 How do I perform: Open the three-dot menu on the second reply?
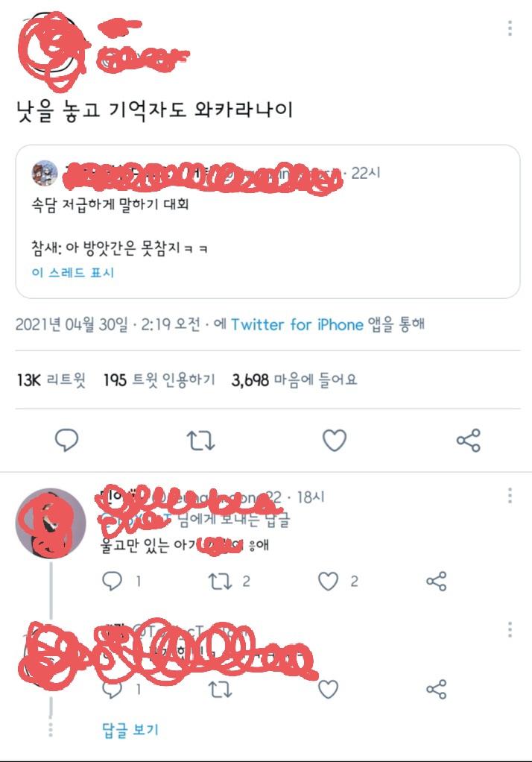click(x=510, y=629)
